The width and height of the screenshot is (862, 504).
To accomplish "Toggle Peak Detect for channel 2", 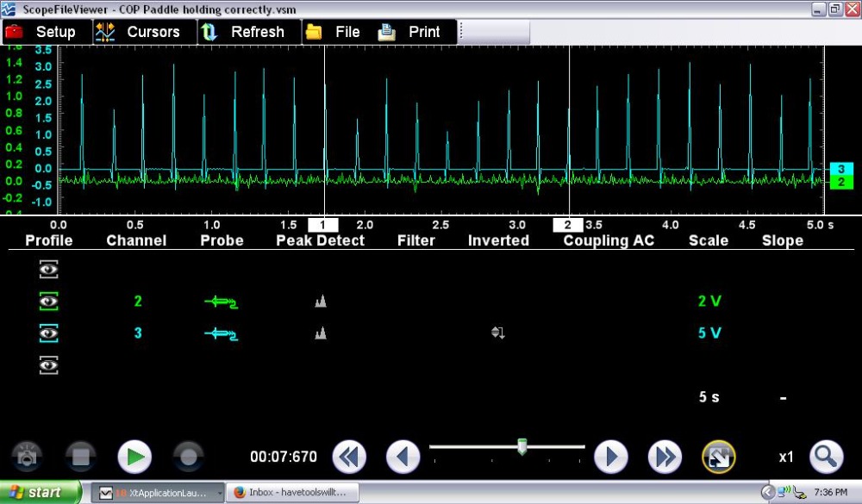I will pyautogui.click(x=321, y=301).
